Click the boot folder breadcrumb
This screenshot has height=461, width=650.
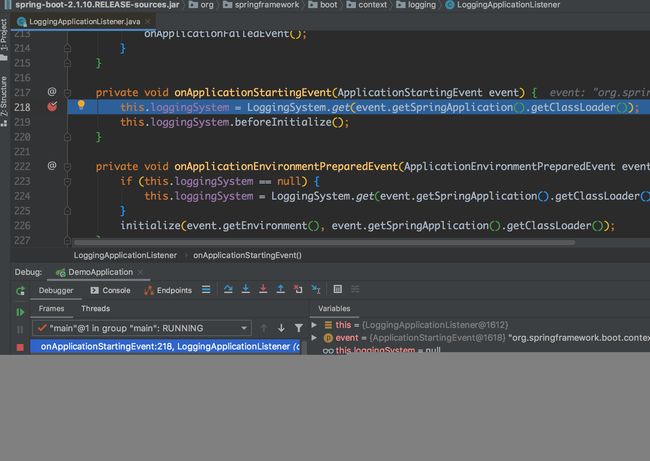(323, 5)
